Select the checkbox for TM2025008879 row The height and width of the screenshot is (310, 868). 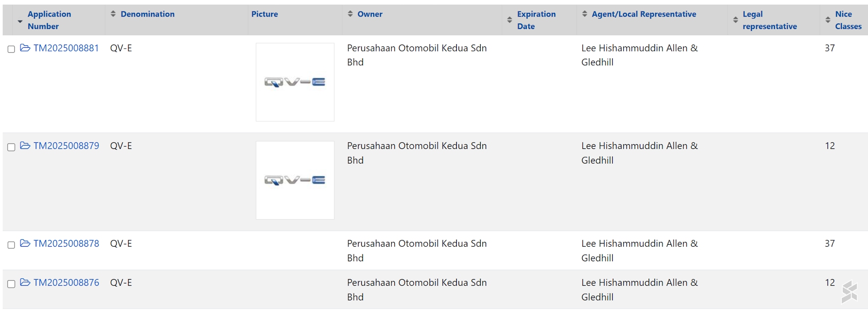[x=11, y=147]
